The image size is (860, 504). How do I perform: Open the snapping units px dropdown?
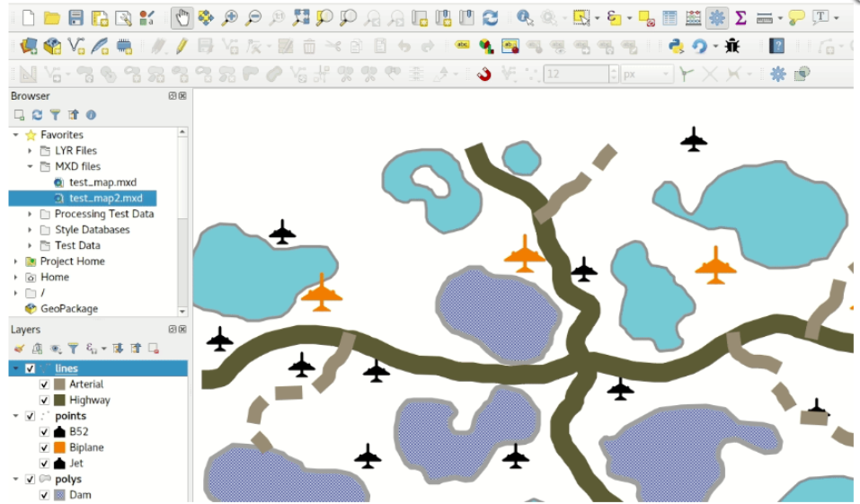tap(666, 75)
